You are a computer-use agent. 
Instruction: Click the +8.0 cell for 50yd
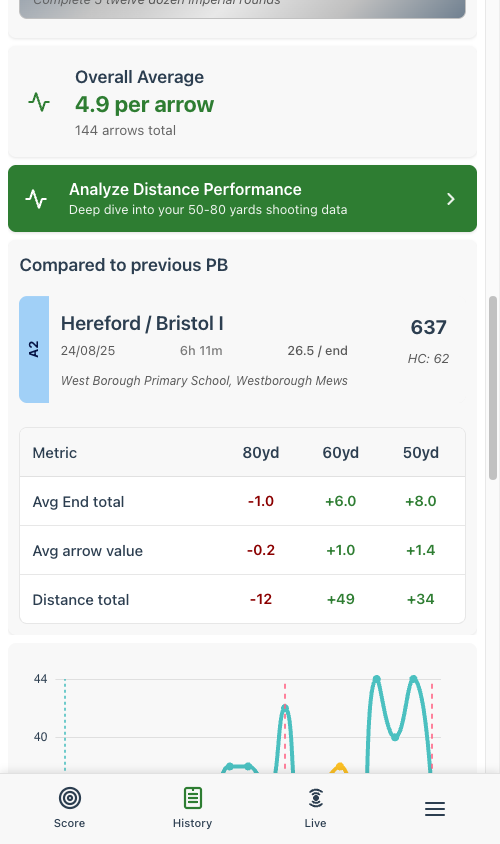421,501
